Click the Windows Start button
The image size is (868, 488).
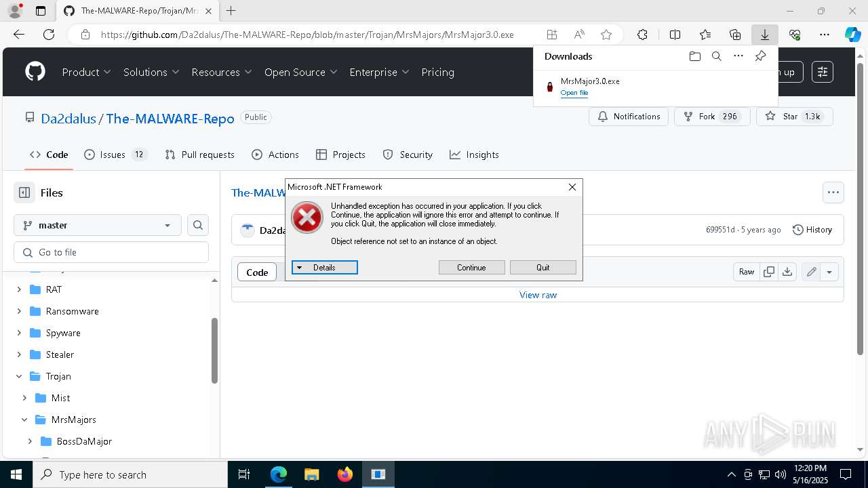pyautogui.click(x=16, y=474)
